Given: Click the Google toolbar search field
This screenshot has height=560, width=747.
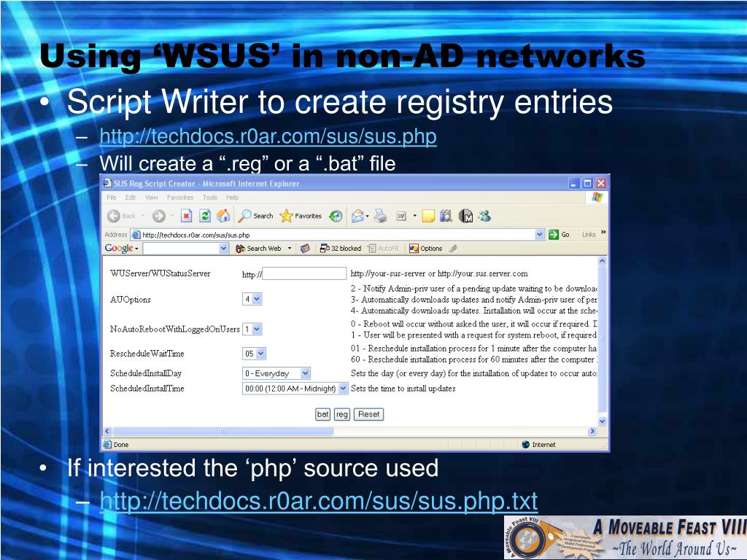Looking at the screenshot, I should (181, 249).
